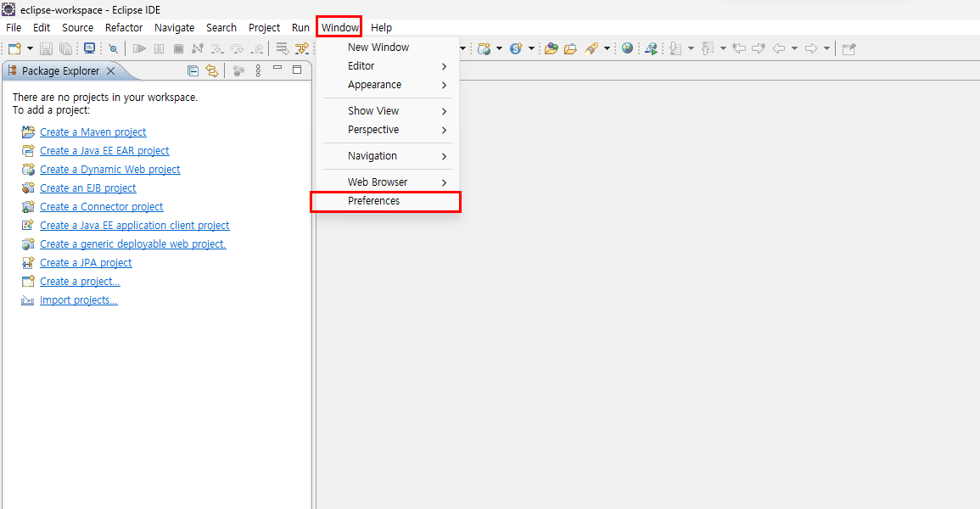
Task: Open the New wizard dropdown arrow
Action: [x=30, y=48]
